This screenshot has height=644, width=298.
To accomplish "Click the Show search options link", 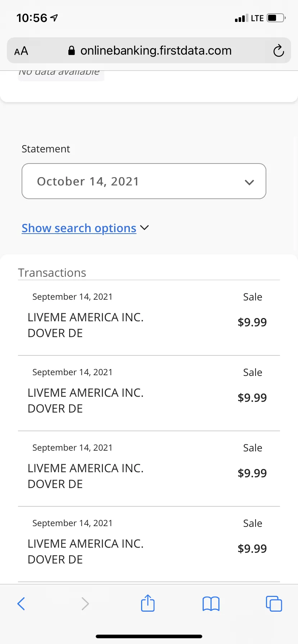I will pos(79,228).
